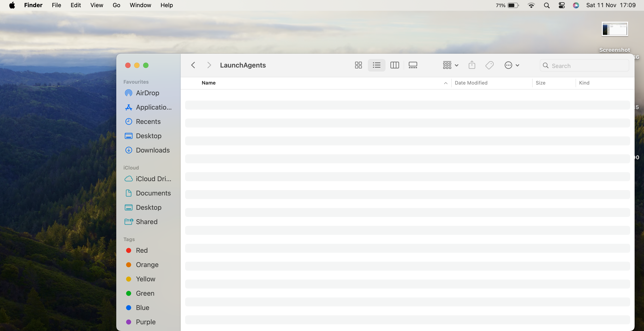Open Downloads folder in the sidebar

(x=153, y=150)
